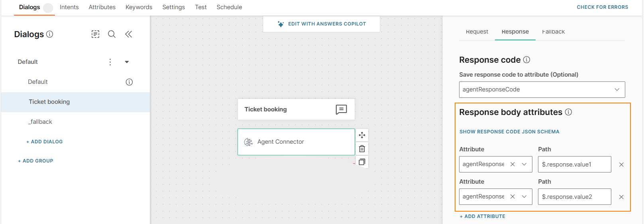Delete the Agent Connector element
Viewport: 644px width, 224px height.
pyautogui.click(x=362, y=149)
